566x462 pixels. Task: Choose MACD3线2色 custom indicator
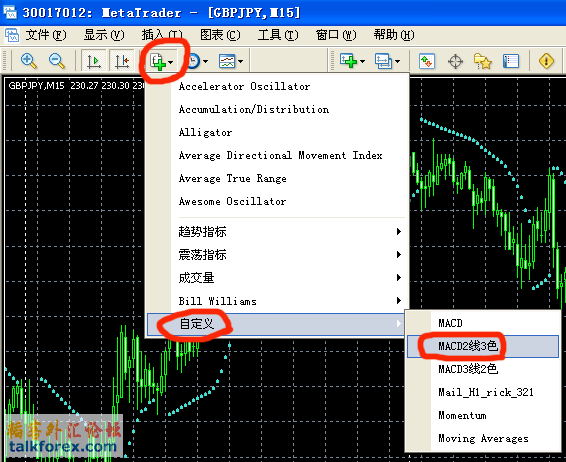click(468, 369)
